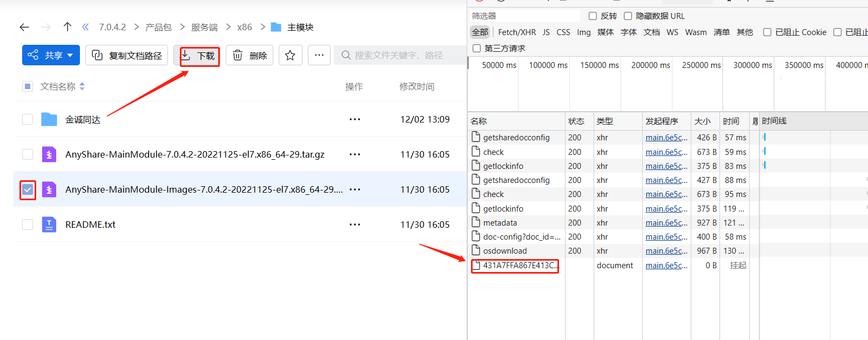868x340 pixels.
Task: Go back with the left arrow icon
Action: (x=24, y=27)
